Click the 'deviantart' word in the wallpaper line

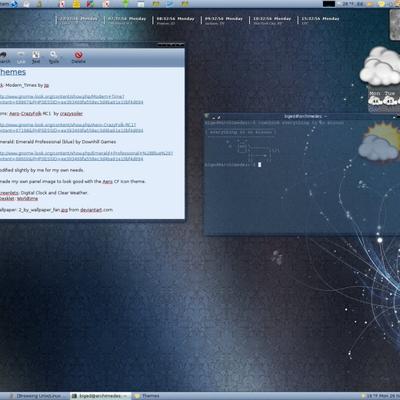point(91,210)
